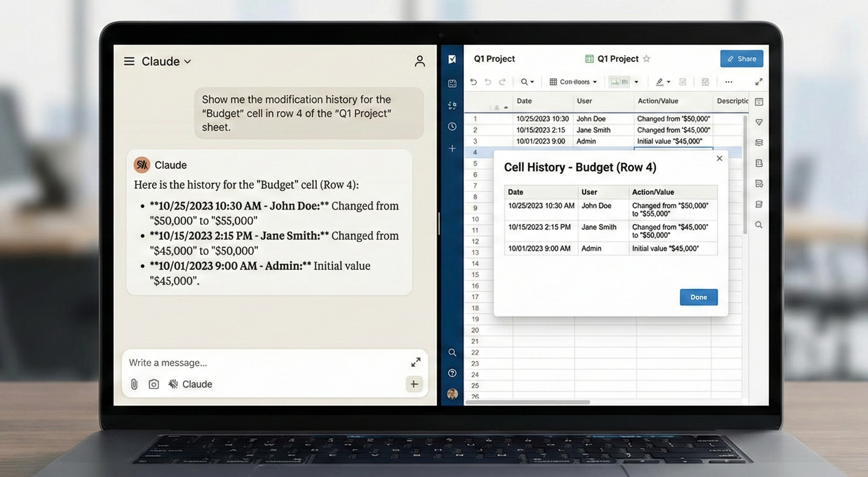This screenshot has height=477, width=868.
Task: Click the highlighter pen tool icon
Action: tap(660, 82)
